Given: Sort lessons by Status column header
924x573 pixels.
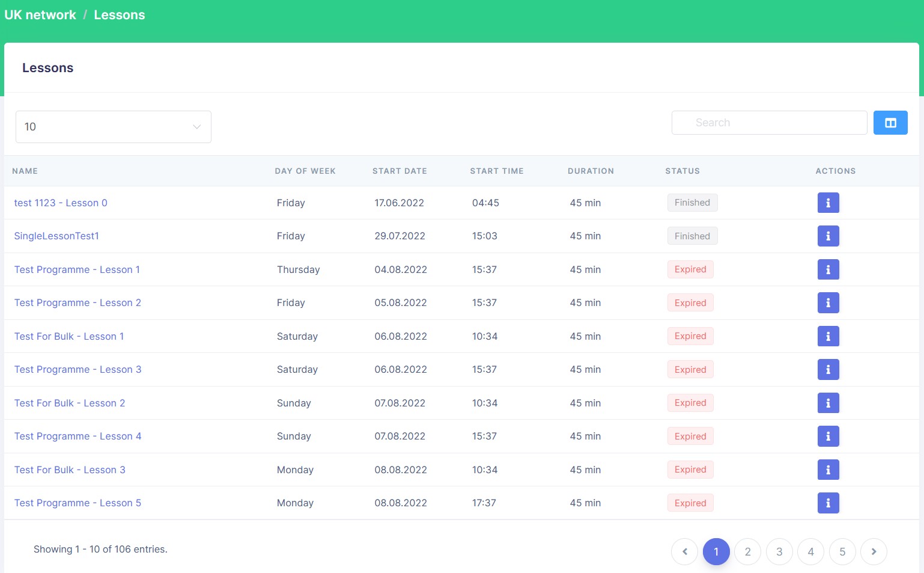Looking at the screenshot, I should pyautogui.click(x=682, y=171).
